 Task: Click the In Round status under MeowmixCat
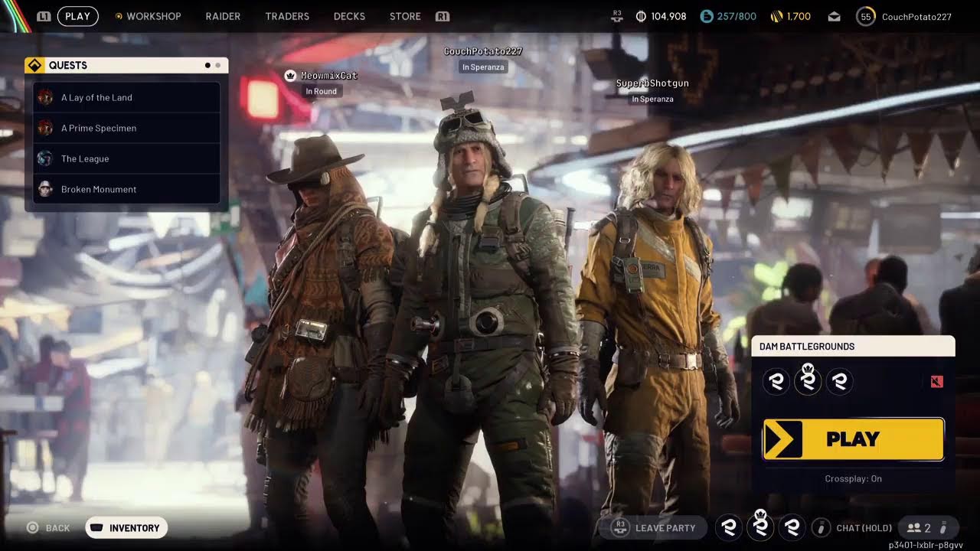click(321, 91)
